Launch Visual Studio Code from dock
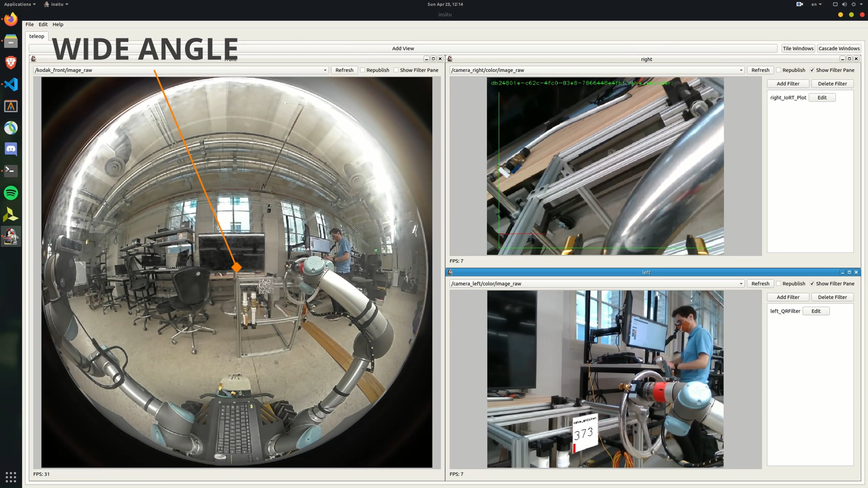 (x=11, y=85)
